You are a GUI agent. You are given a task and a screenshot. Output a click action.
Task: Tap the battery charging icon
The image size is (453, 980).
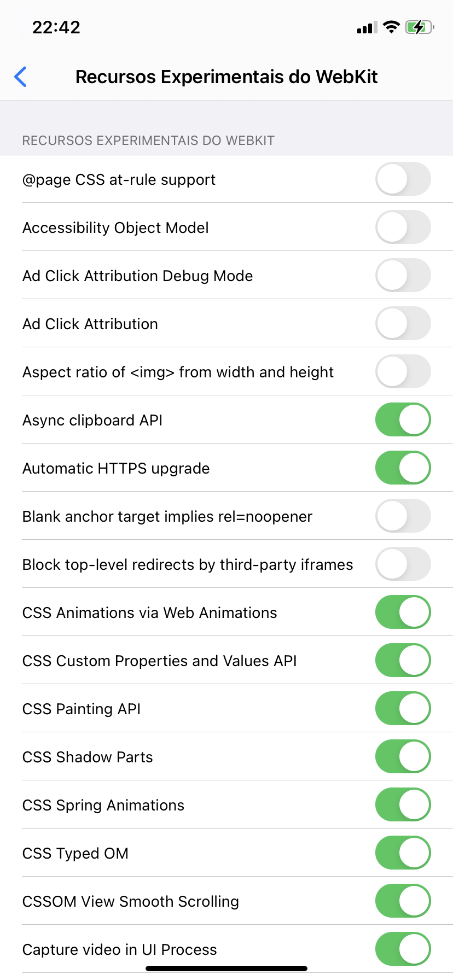point(419,27)
